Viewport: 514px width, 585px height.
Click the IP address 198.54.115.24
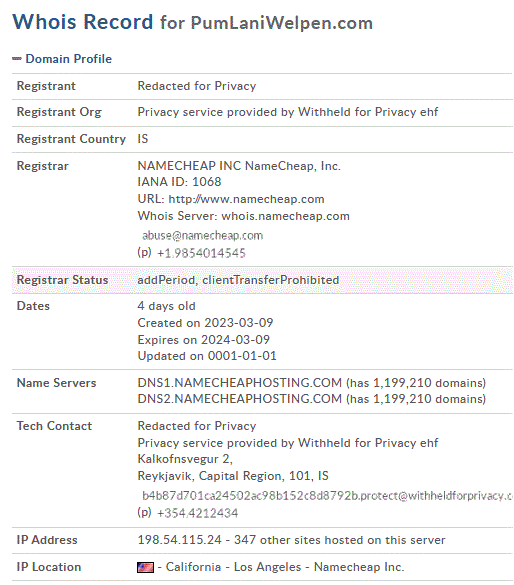(x=179, y=540)
